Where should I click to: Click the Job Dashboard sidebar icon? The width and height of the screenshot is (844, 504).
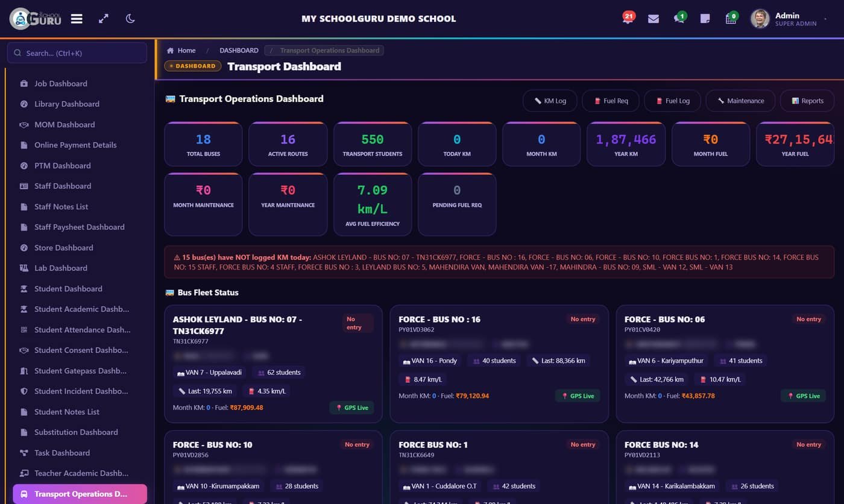click(24, 84)
